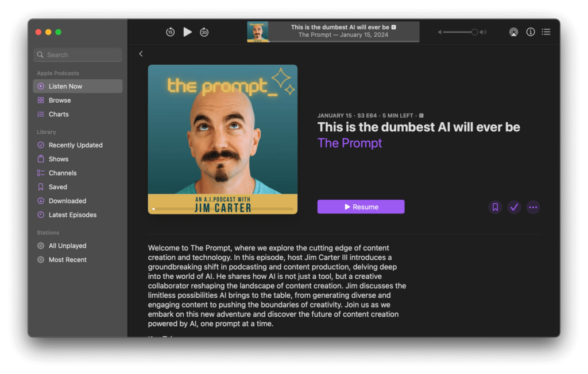Start playback with the top play icon
Viewport: 588px width, 374px height.
click(x=187, y=32)
